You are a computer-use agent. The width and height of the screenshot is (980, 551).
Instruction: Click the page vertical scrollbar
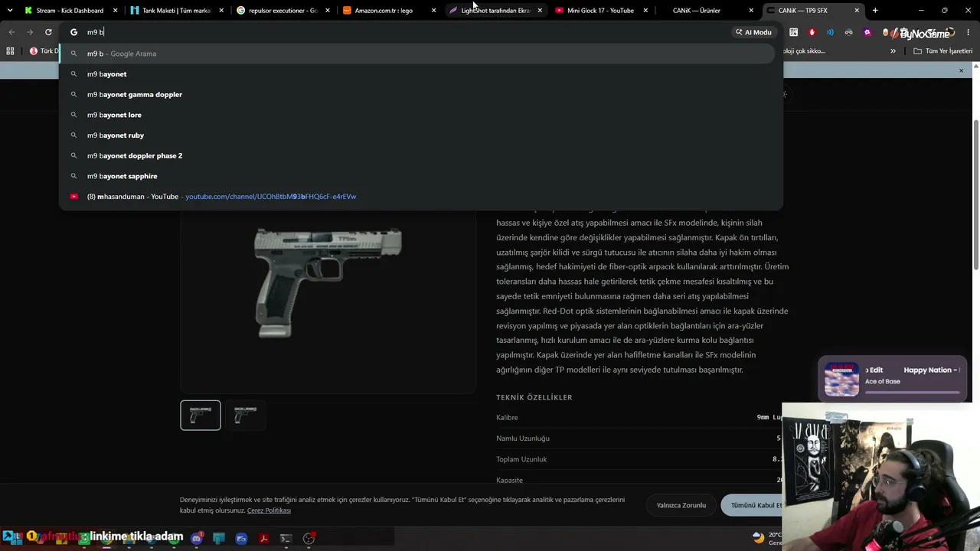[975, 194]
